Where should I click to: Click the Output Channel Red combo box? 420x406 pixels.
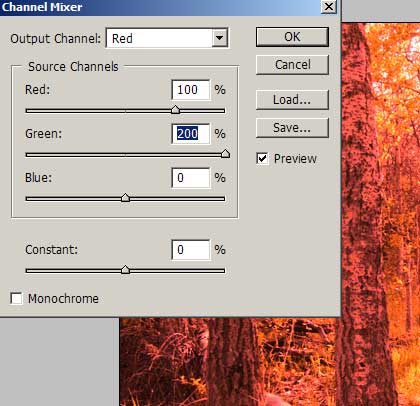[x=167, y=38]
